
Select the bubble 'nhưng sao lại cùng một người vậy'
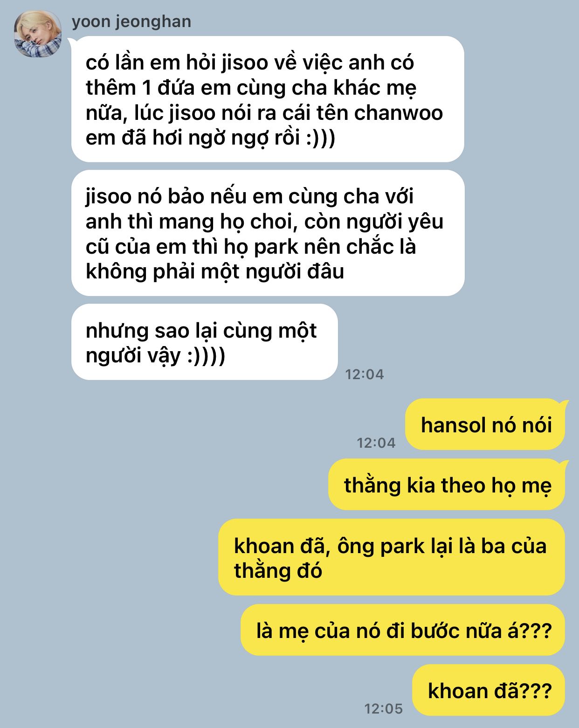pyautogui.click(x=204, y=342)
